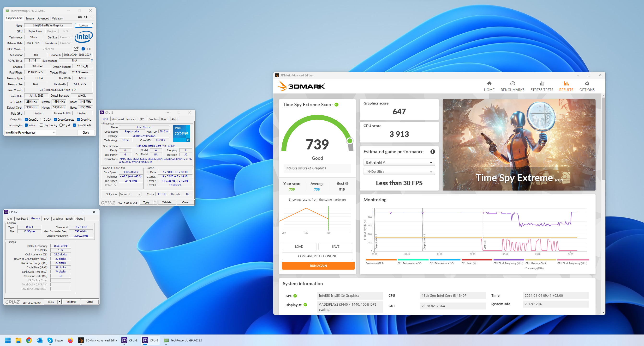Switch to Advanced tab in GPU-Z

[43, 18]
